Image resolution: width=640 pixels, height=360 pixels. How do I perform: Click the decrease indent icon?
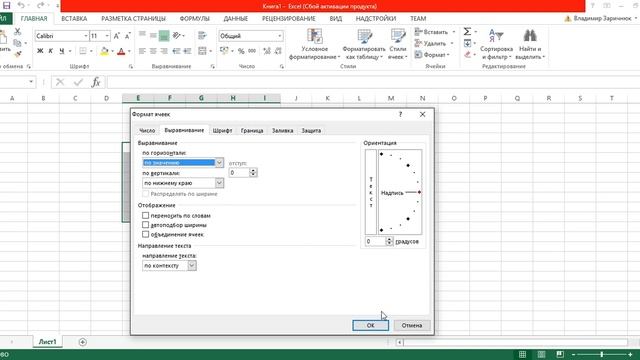[176, 51]
